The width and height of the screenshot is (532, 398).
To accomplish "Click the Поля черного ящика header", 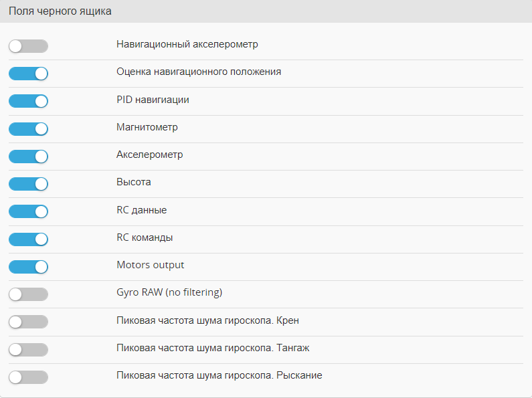I will coord(60,11).
